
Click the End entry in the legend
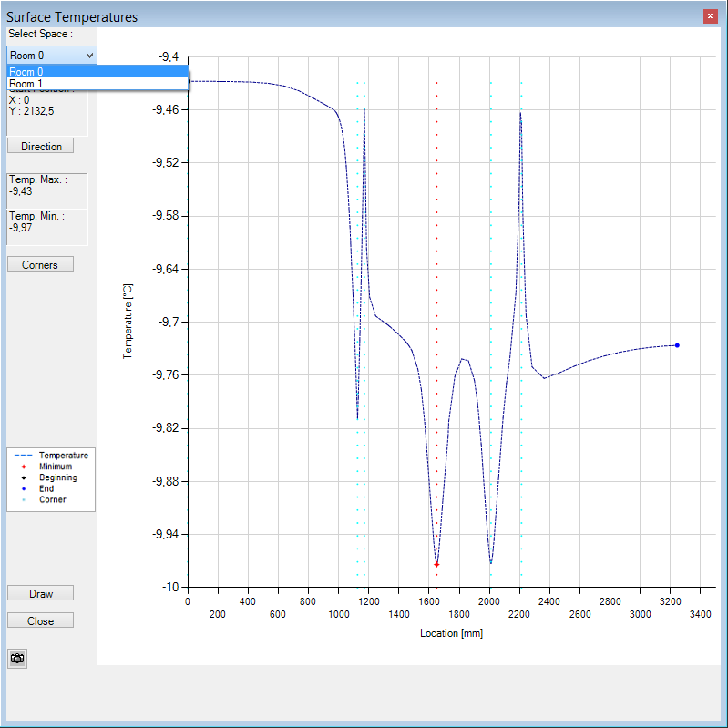coord(46,488)
